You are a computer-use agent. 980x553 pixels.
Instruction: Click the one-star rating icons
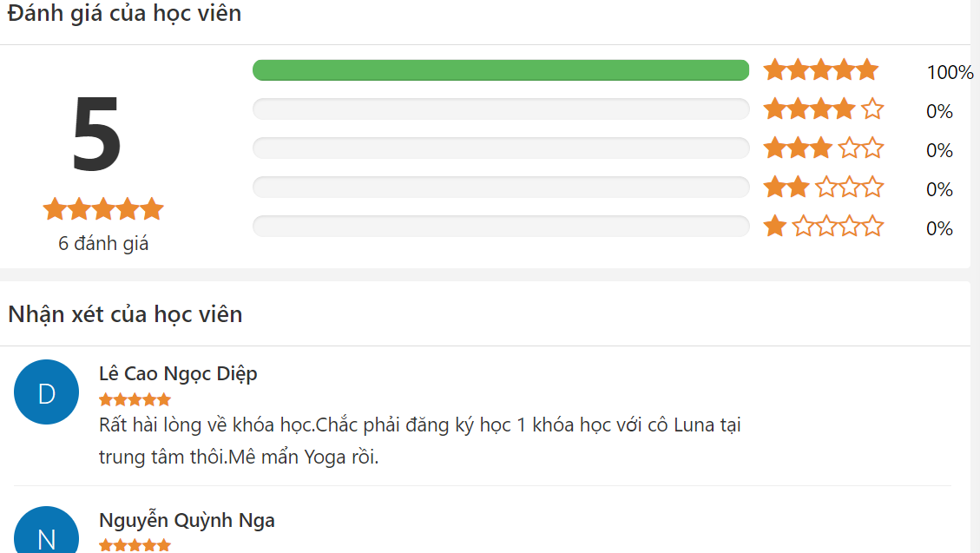(821, 227)
